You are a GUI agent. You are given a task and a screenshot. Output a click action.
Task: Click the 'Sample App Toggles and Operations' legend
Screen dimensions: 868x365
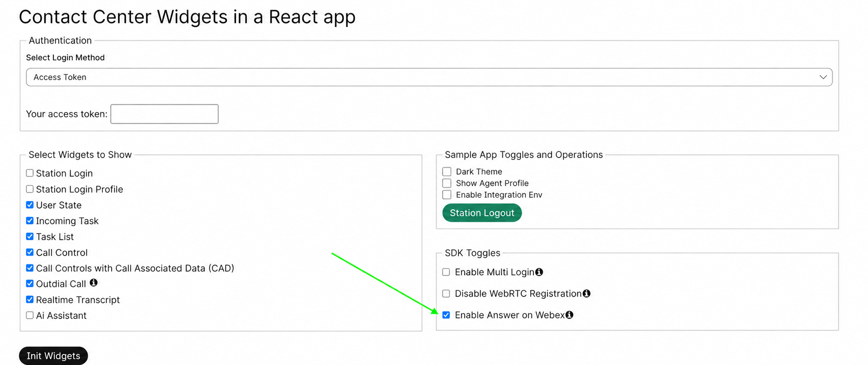click(x=524, y=155)
